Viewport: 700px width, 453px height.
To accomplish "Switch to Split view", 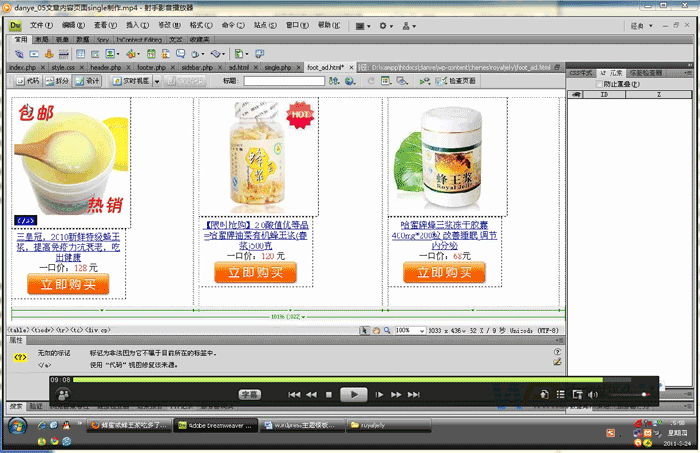I will pos(58,81).
